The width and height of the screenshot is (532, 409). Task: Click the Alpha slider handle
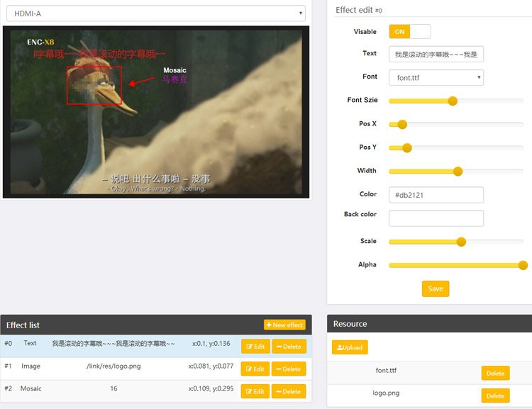523,265
